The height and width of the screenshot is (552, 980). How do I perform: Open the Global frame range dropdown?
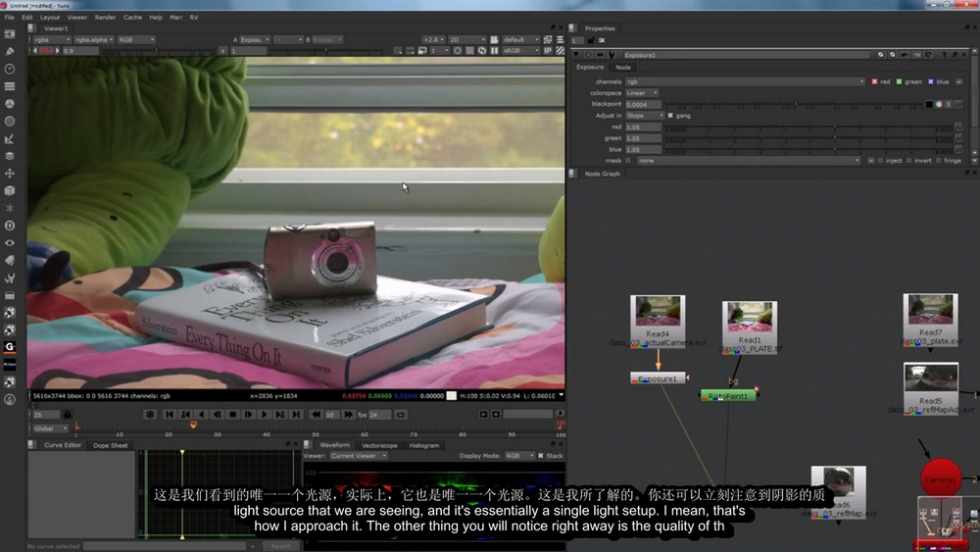tap(50, 428)
